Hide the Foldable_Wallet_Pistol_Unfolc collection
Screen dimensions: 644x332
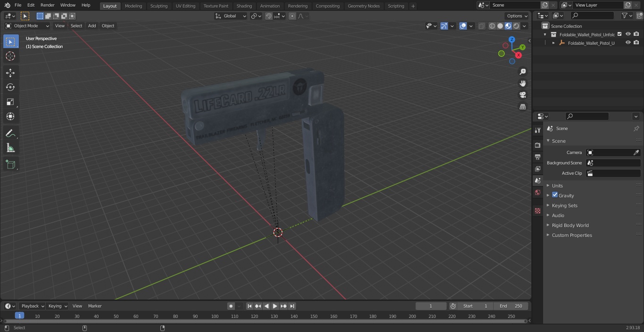[x=628, y=34]
